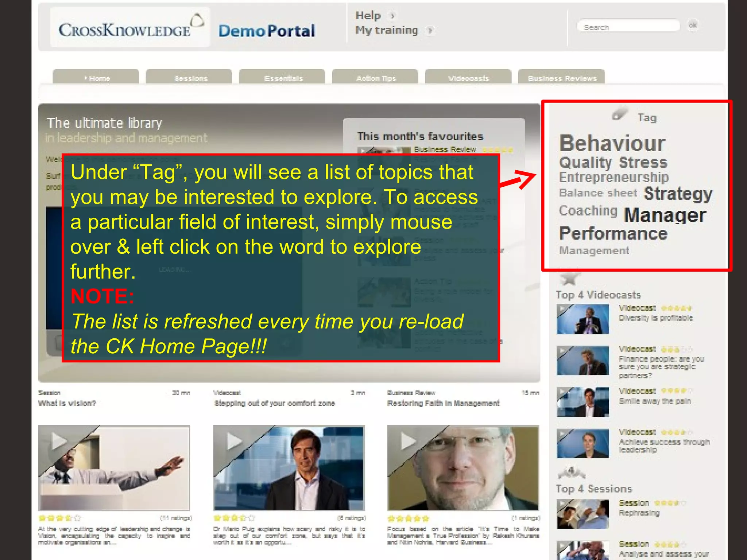Image resolution: width=747 pixels, height=560 pixels.
Task: Open Finance people videocast thumbnail
Action: click(583, 361)
